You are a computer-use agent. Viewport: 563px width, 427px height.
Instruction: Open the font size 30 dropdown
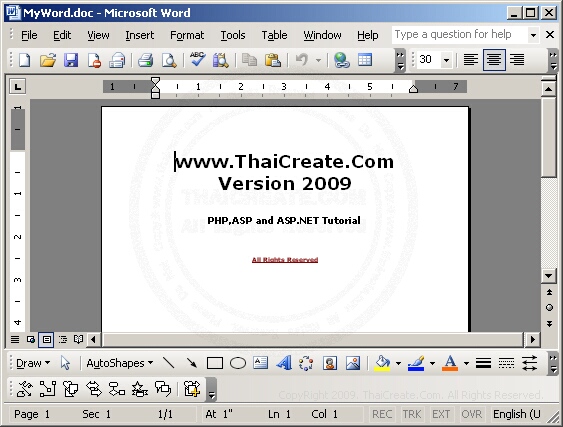click(446, 60)
